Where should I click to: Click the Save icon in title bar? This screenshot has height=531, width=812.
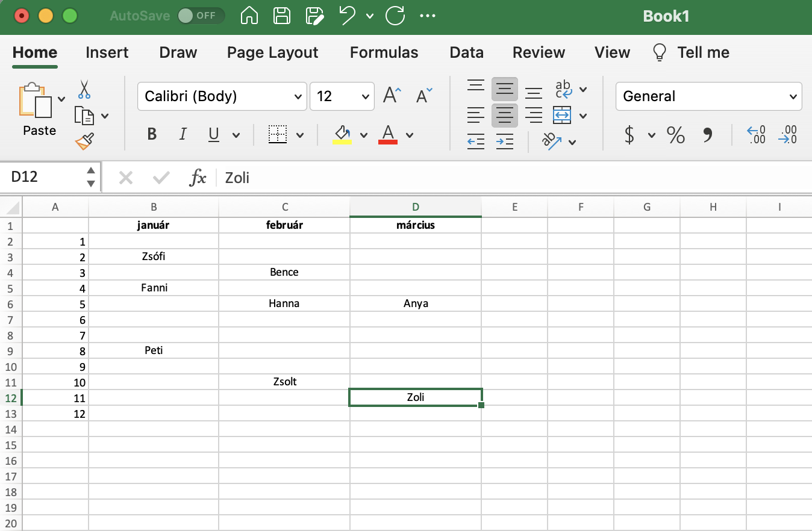point(281,16)
